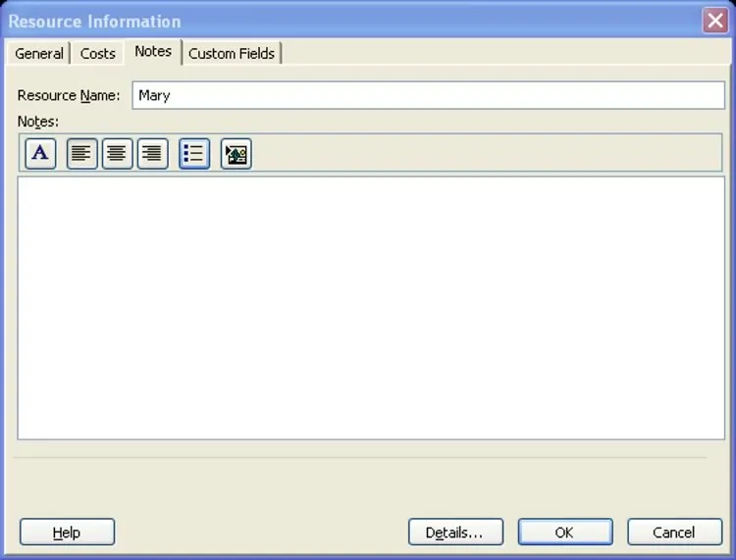Select the Notes tab
The height and width of the screenshot is (560, 736).
pyautogui.click(x=153, y=52)
